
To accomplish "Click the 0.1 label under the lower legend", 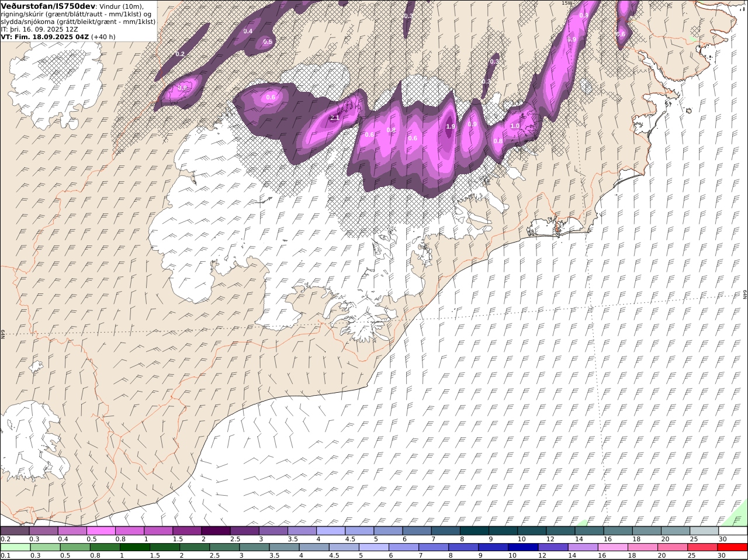I will (x=5, y=556).
